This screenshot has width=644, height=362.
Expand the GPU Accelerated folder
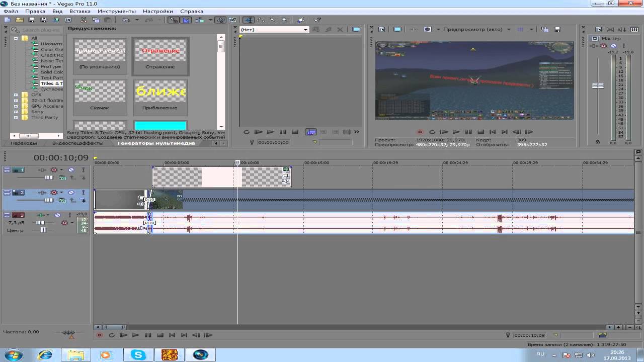tap(16, 106)
